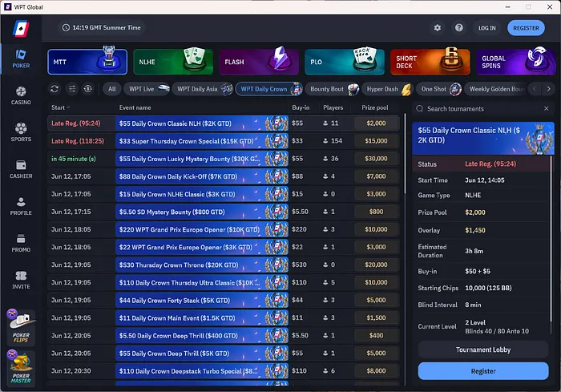
Task: Open the Cashier page
Action: tap(21, 170)
